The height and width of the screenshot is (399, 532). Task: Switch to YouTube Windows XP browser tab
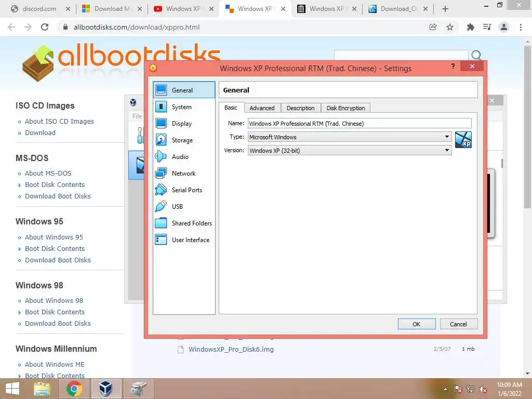183,9
